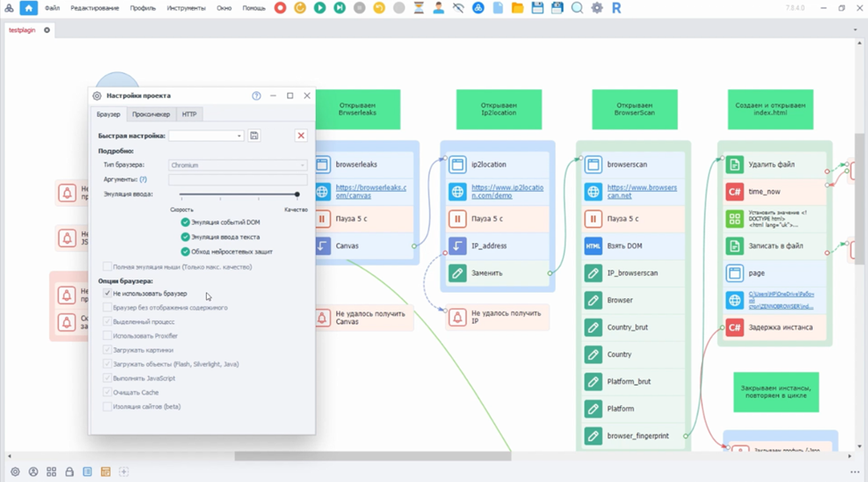Click the hourglass icon in toolbar
Screen dimensions: 868x482
[419, 8]
